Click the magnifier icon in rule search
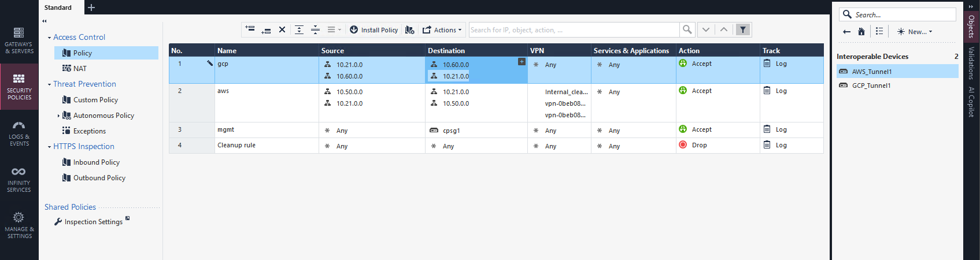980x260 pixels. (x=687, y=29)
